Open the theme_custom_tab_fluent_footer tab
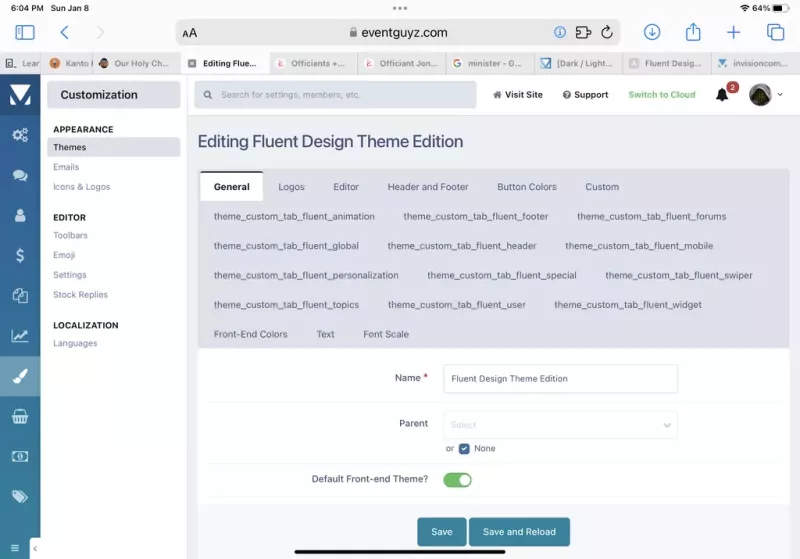800x559 pixels. (x=476, y=216)
